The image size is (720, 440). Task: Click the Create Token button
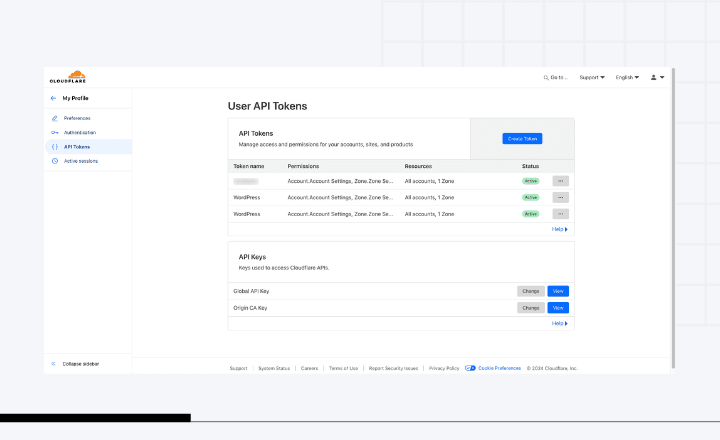[x=522, y=139]
